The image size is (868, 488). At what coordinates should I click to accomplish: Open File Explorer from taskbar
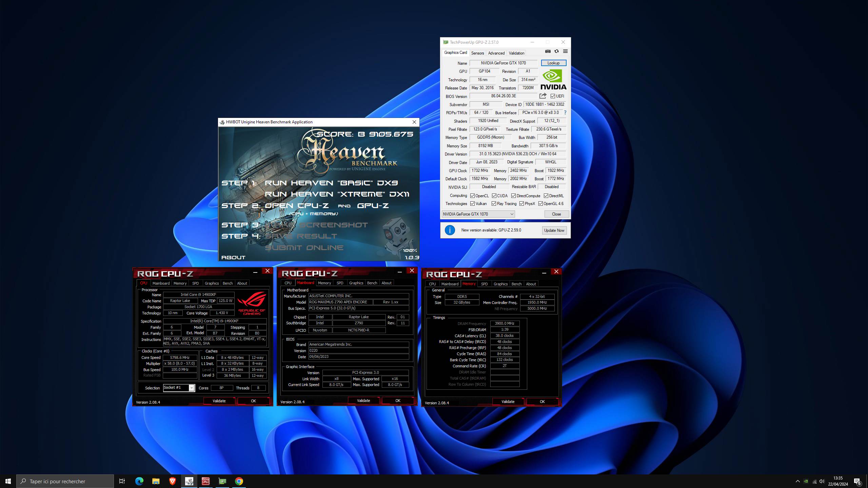tap(156, 481)
